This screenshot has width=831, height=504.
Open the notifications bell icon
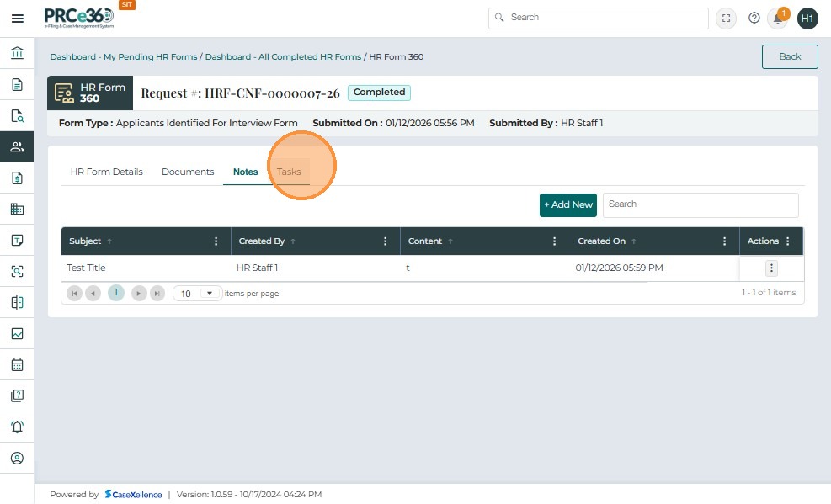coord(777,19)
